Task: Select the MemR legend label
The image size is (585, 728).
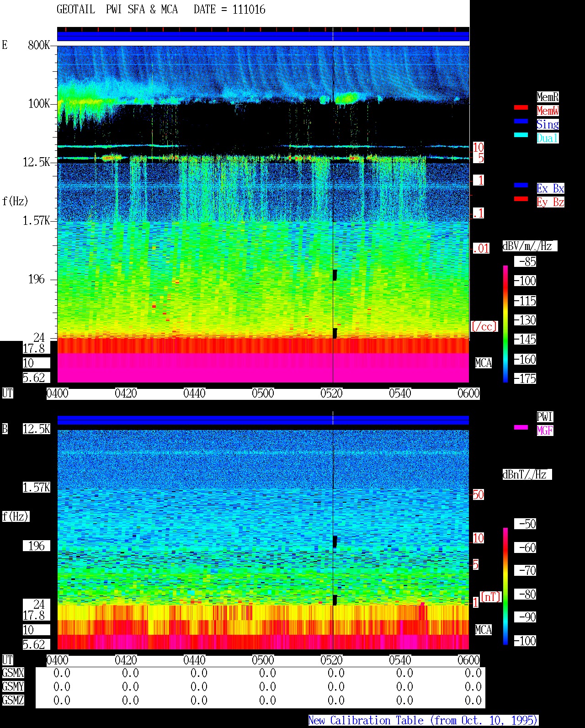Action: point(548,97)
